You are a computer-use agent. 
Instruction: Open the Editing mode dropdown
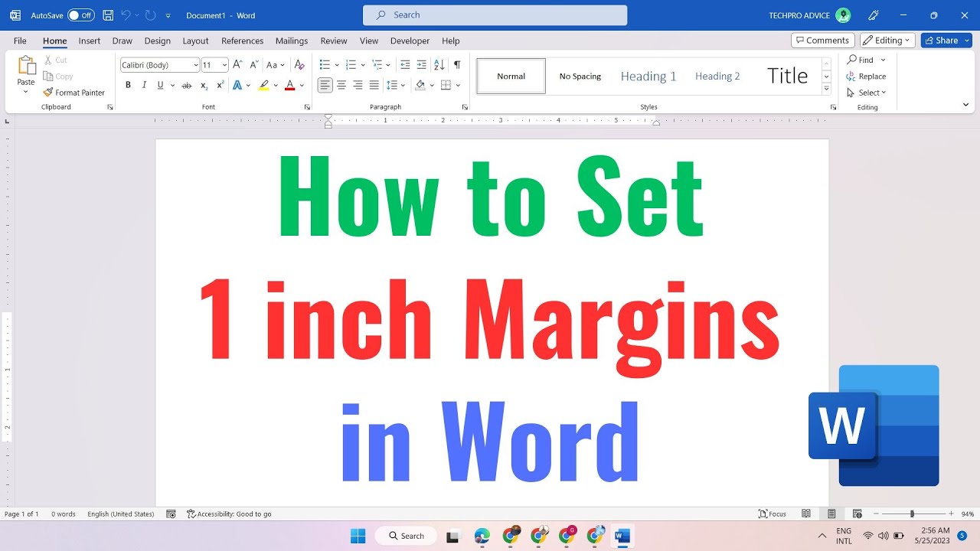pos(887,41)
